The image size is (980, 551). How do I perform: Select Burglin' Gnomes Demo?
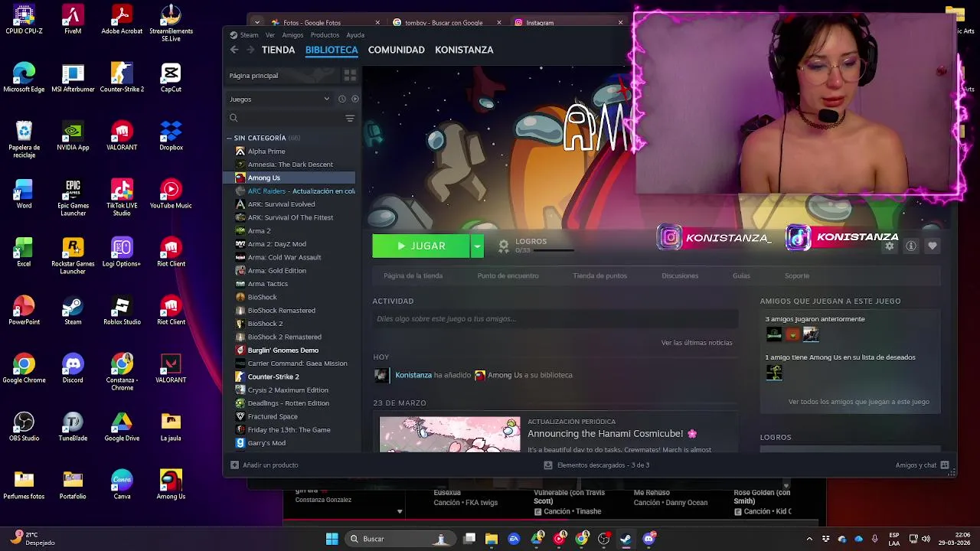coord(283,350)
